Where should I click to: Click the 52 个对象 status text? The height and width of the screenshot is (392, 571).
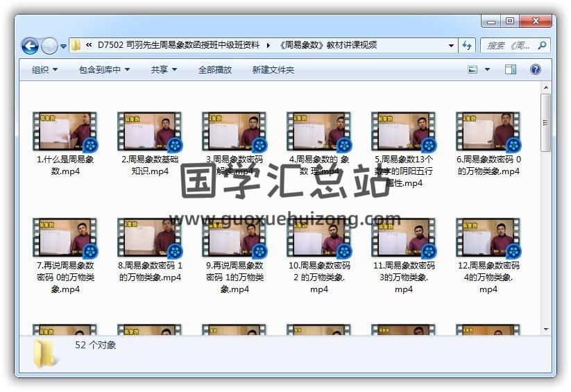[x=96, y=345]
